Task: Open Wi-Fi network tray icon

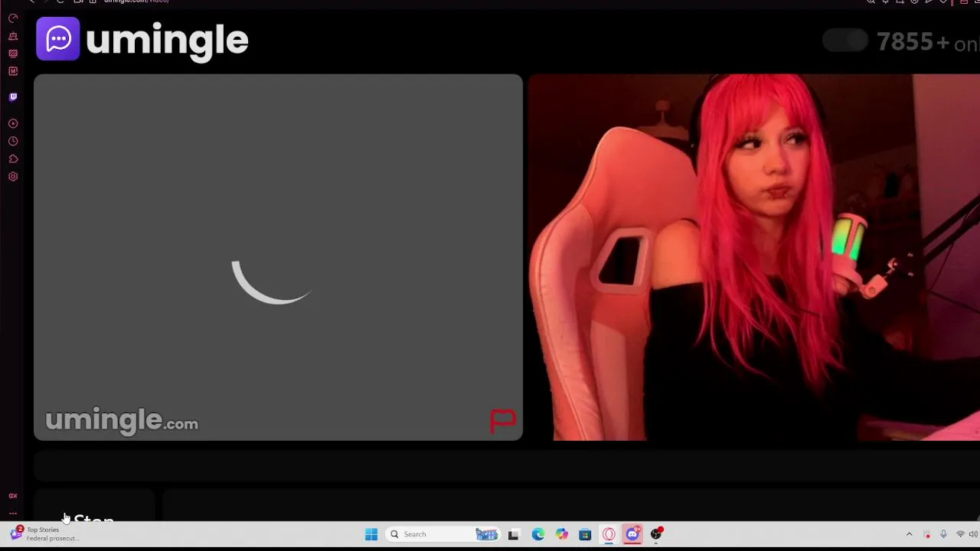Action: (960, 534)
